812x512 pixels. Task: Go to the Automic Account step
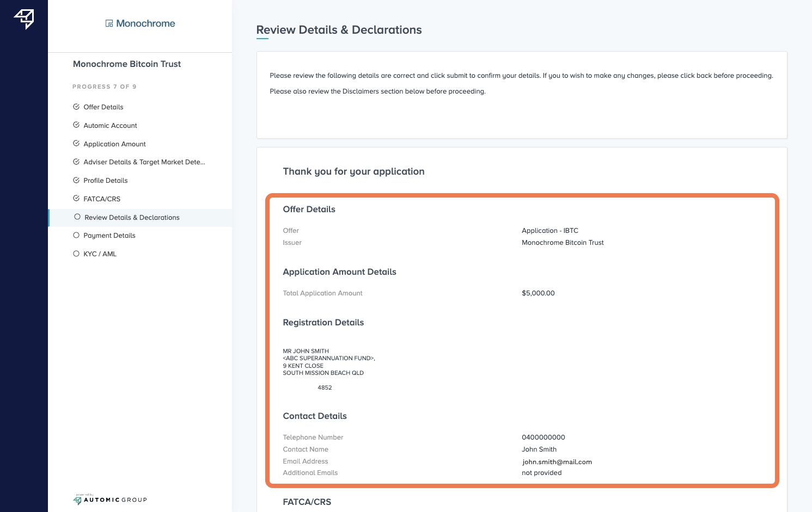coord(110,126)
